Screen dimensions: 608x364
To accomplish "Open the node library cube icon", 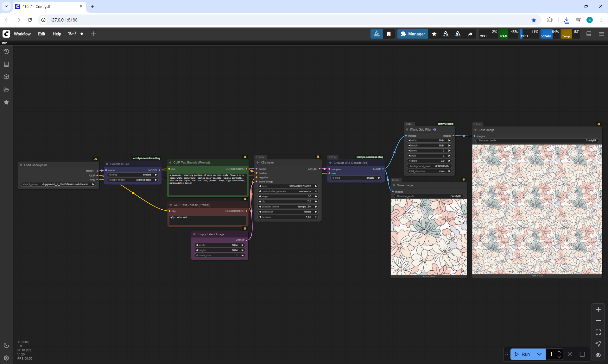I will coord(6,77).
